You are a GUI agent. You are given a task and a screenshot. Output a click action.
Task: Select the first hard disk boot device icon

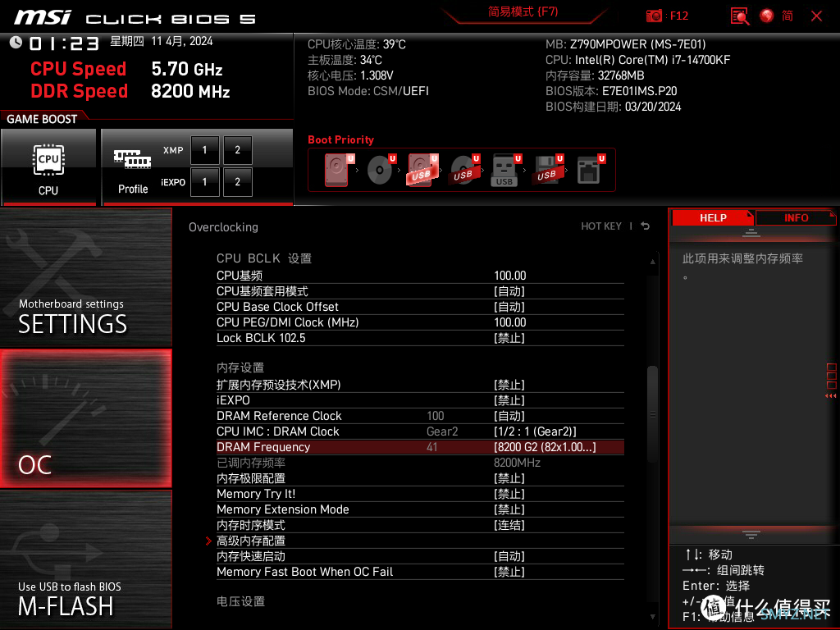(337, 170)
